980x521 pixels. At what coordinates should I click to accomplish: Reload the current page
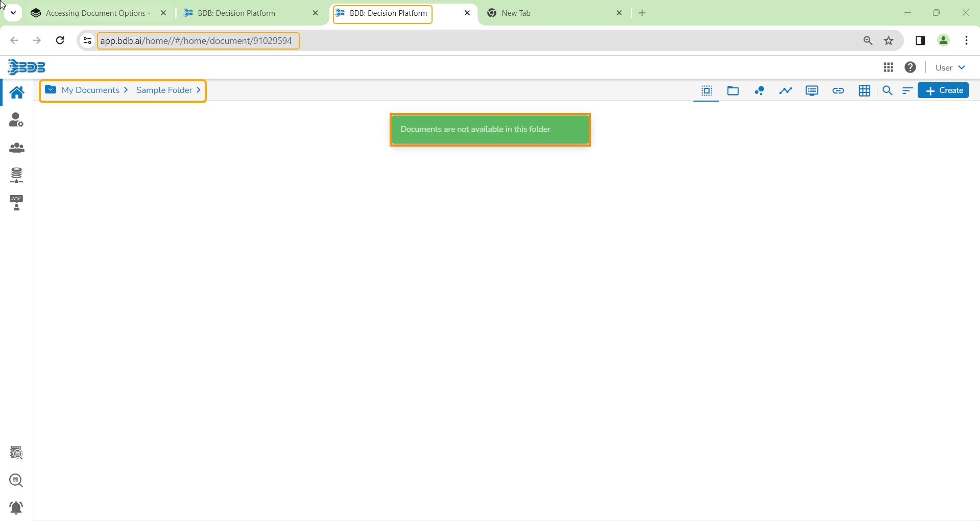click(x=60, y=41)
